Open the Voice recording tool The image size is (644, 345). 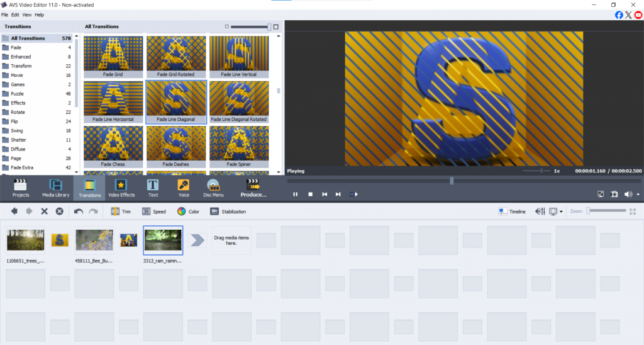(x=184, y=188)
